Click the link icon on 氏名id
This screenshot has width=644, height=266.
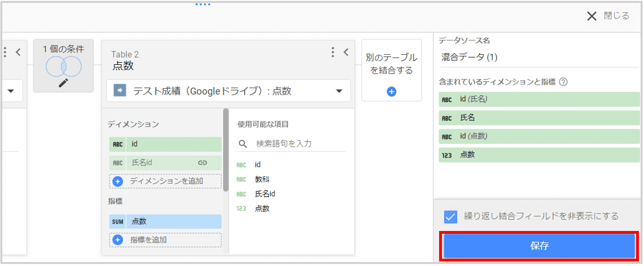click(x=202, y=163)
